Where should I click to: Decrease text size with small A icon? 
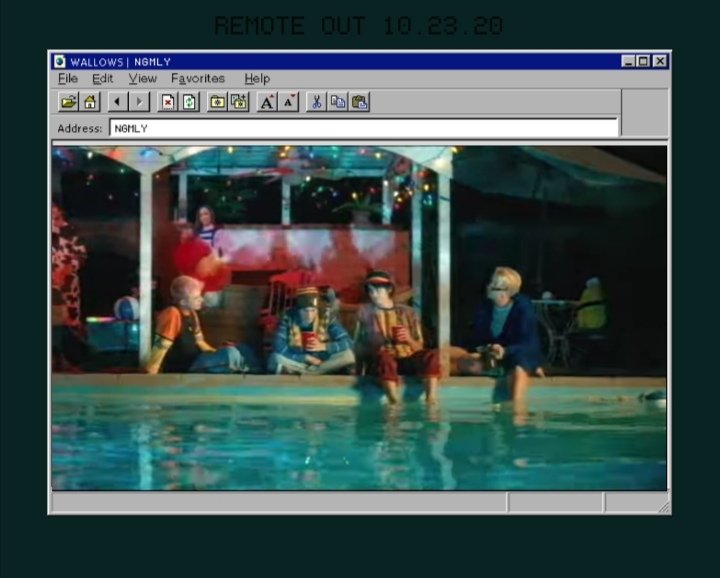click(288, 102)
